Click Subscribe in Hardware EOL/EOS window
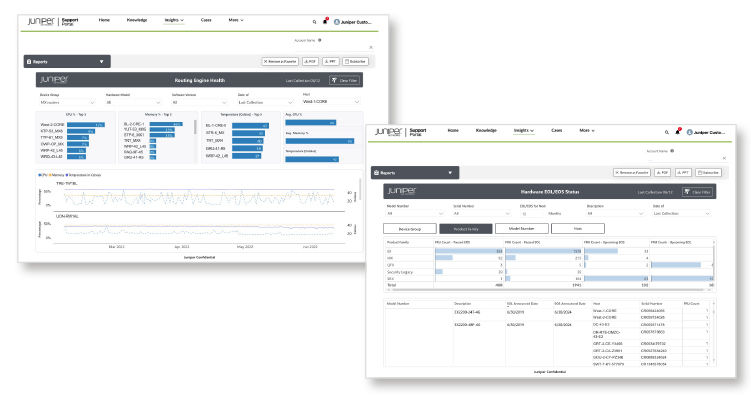The width and height of the screenshot is (751, 396). (x=708, y=172)
